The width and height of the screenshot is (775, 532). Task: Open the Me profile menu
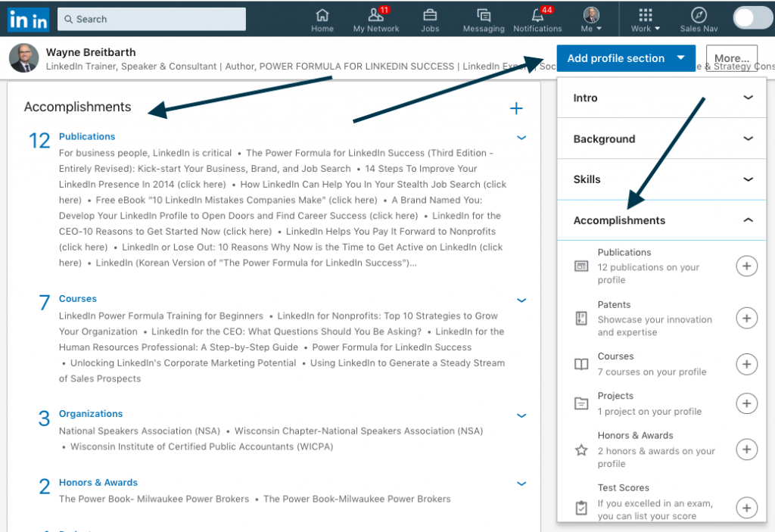(x=591, y=20)
